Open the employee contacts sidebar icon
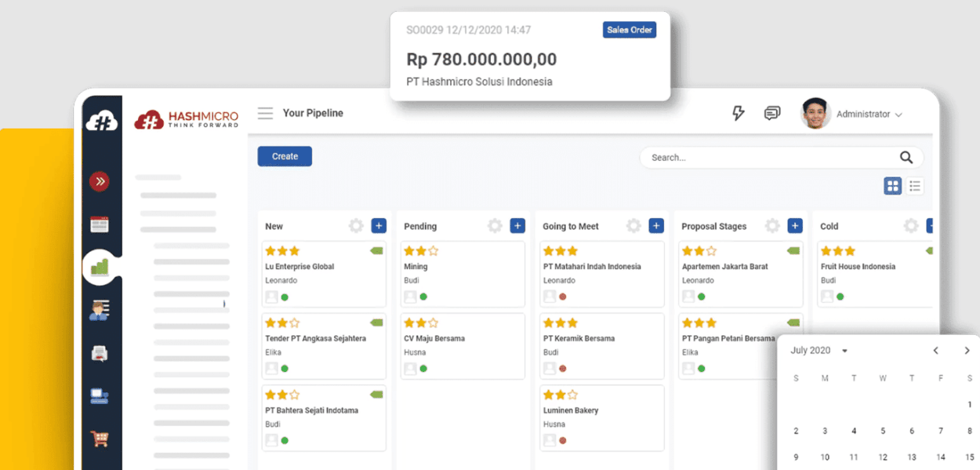 [100, 310]
